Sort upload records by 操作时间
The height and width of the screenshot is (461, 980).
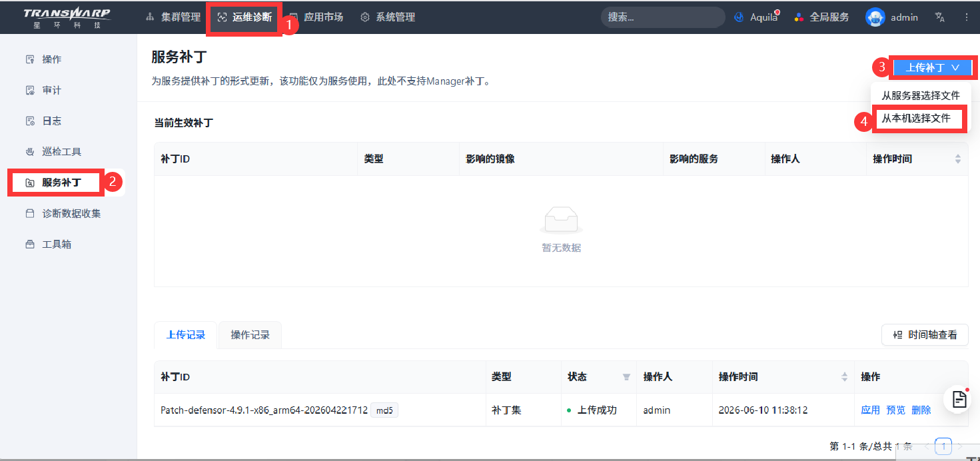pyautogui.click(x=845, y=377)
